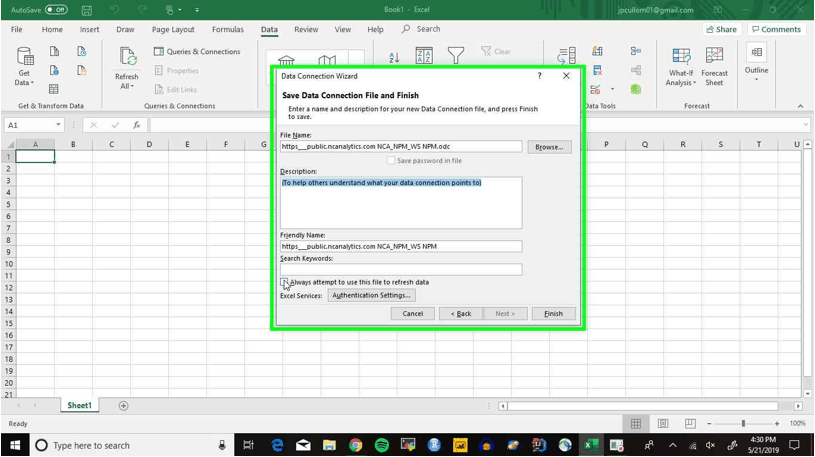Switch to the Formulas tab
Screen dimensions: 815x457
228,30
